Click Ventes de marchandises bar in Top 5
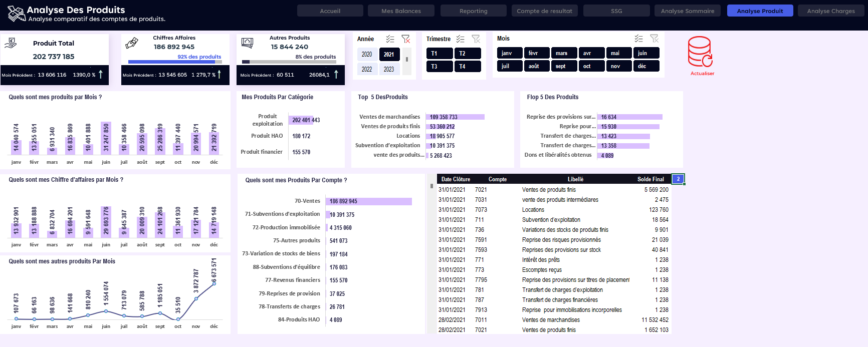This screenshot has height=347, width=868. tap(455, 117)
